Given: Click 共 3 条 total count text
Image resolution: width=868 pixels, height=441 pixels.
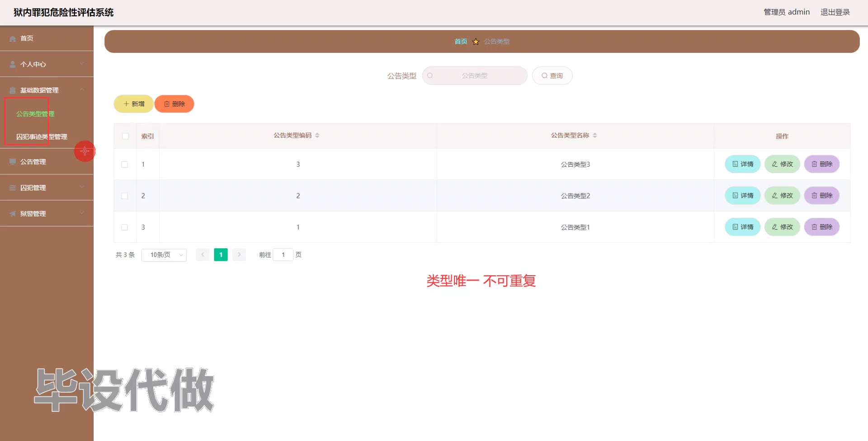Looking at the screenshot, I should coord(125,255).
